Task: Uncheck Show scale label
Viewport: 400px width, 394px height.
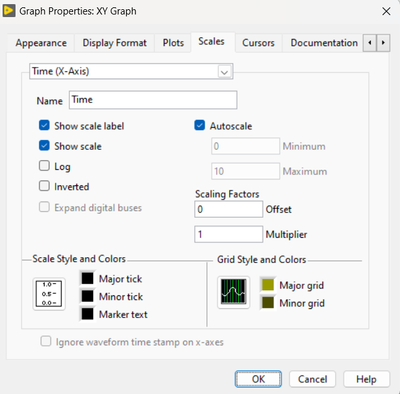Action: (x=44, y=126)
